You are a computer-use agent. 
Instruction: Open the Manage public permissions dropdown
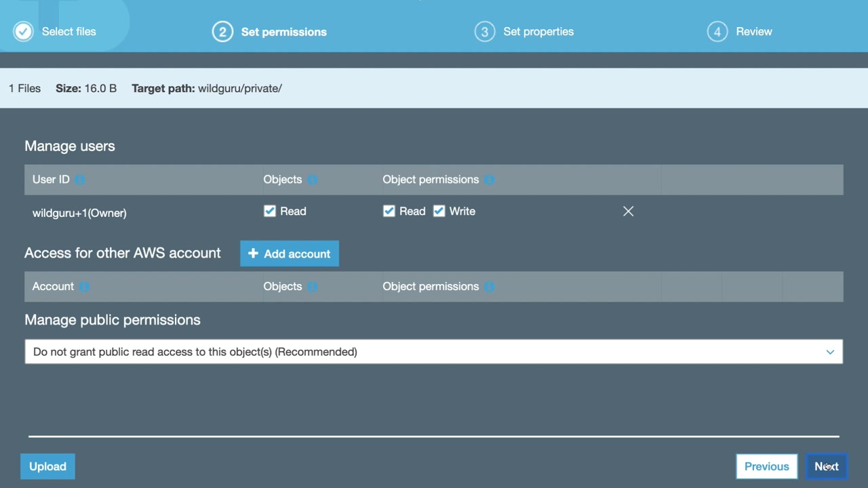(434, 352)
